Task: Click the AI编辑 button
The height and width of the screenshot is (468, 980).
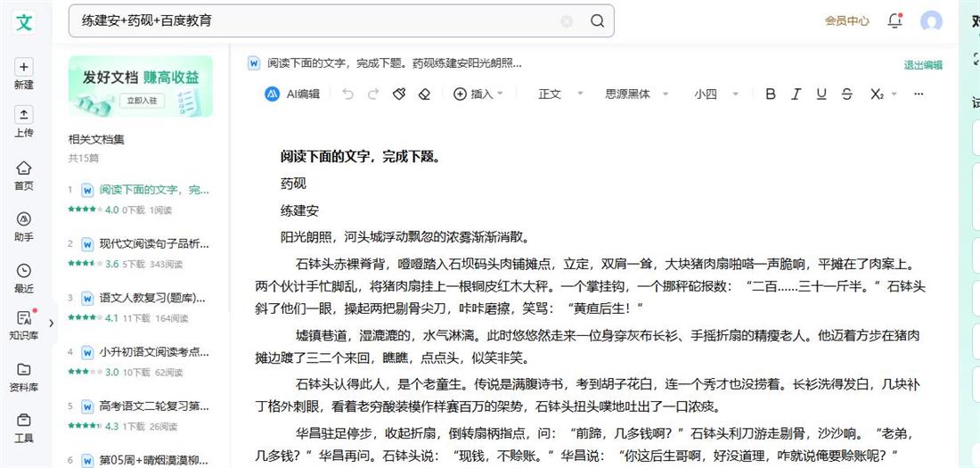Action: pyautogui.click(x=292, y=94)
